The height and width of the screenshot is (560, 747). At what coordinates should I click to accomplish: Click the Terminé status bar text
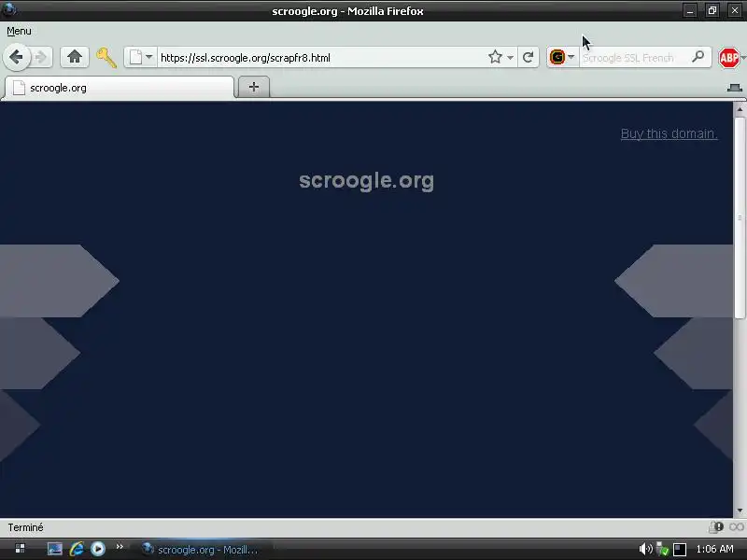[x=25, y=527]
